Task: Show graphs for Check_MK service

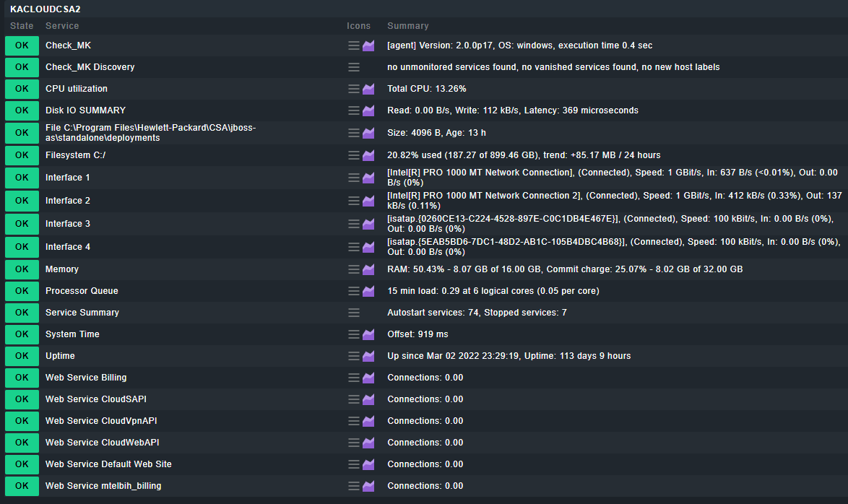Action: 368,46
